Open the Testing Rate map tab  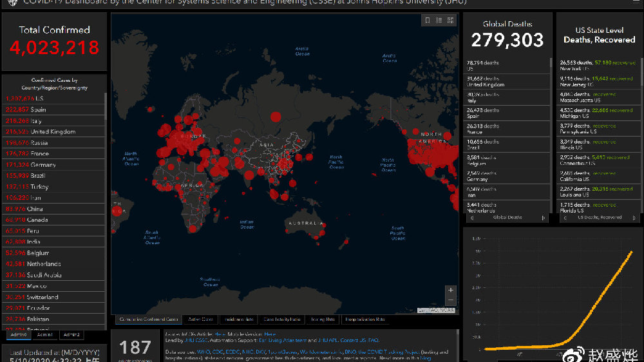tap(323, 319)
